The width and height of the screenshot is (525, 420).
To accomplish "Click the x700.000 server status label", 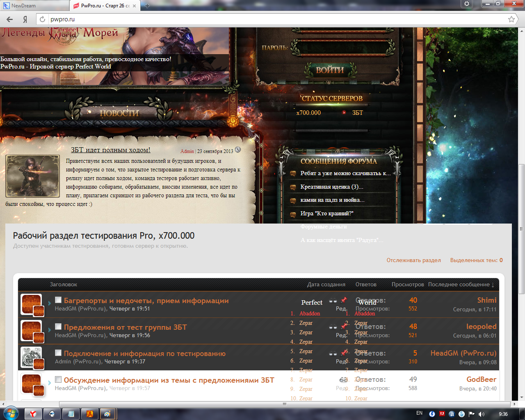I will 308,113.
